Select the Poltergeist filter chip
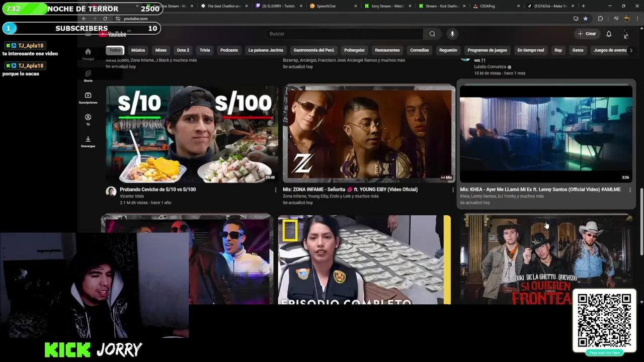Viewport: 644px width, 362px height. (x=354, y=50)
